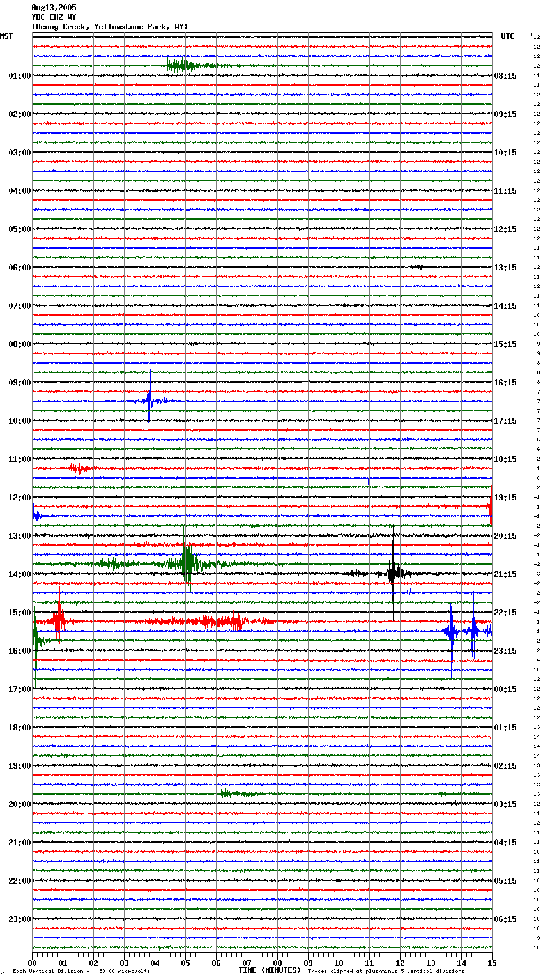Click the MST timezone label
543x980 pixels.
(x=6, y=36)
